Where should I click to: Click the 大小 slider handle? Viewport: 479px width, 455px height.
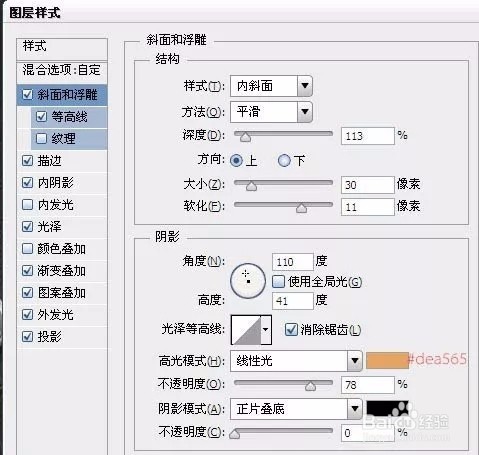tap(251, 186)
